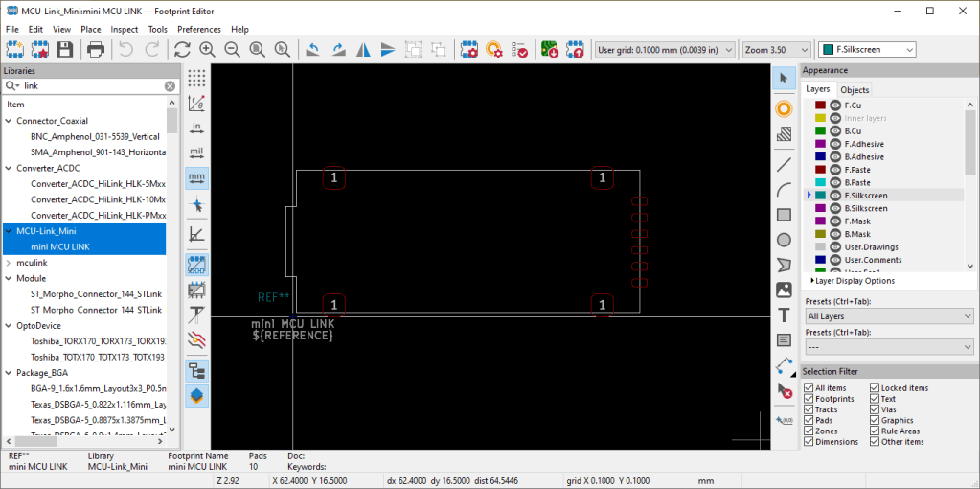
Task: Click the Refresh view icon
Action: pos(181,49)
